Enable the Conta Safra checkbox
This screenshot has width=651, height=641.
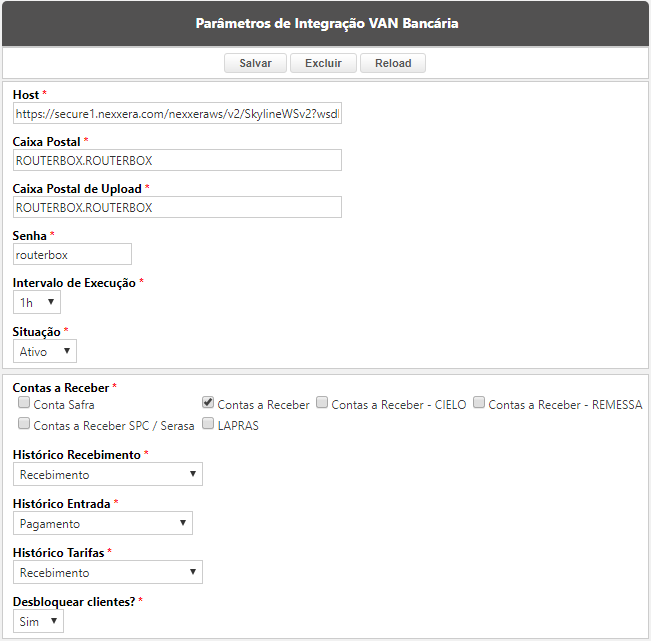click(x=24, y=402)
